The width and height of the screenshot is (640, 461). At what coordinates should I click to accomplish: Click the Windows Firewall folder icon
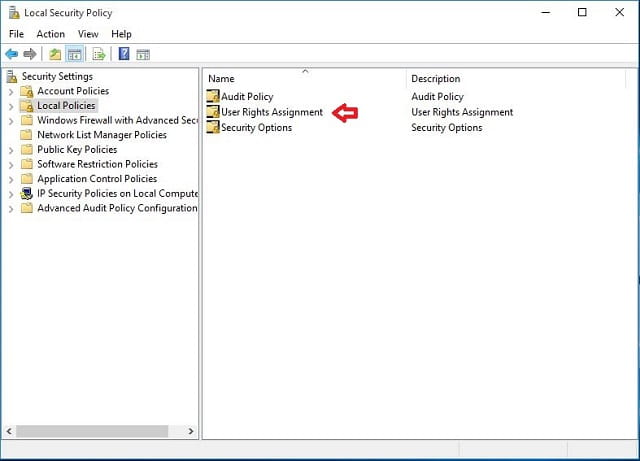pyautogui.click(x=27, y=120)
